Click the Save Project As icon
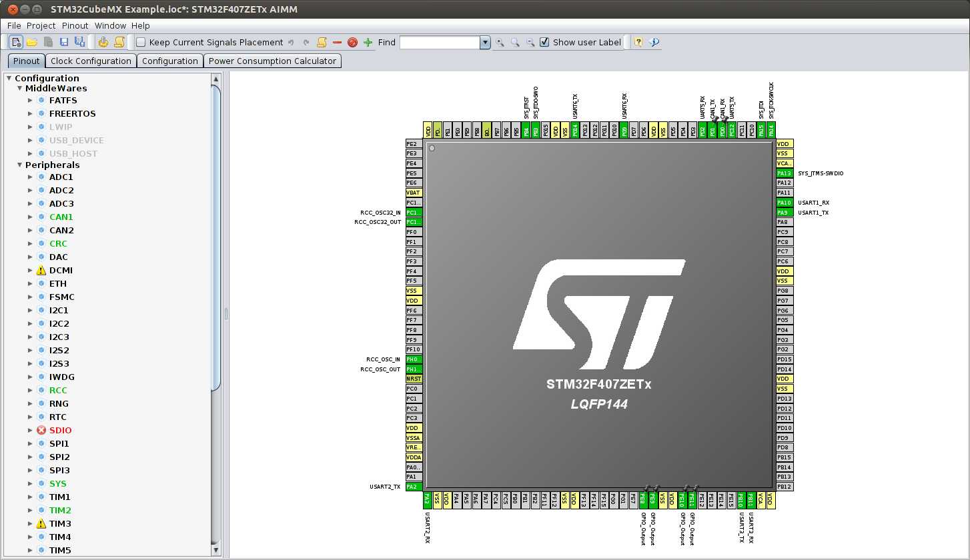Screen dimensions: 970x560 point(79,42)
